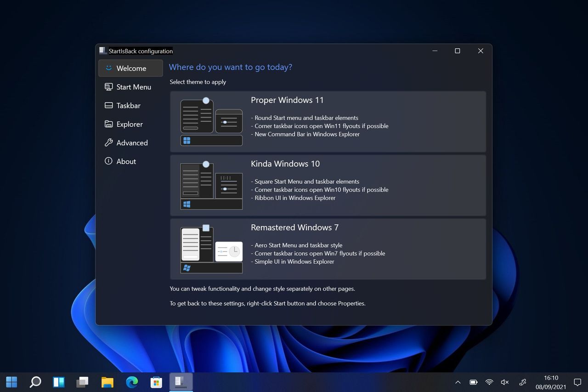Image resolution: width=588 pixels, height=392 pixels.
Task: Click the StartIsBack configuration title bar icon
Action: pos(103,51)
